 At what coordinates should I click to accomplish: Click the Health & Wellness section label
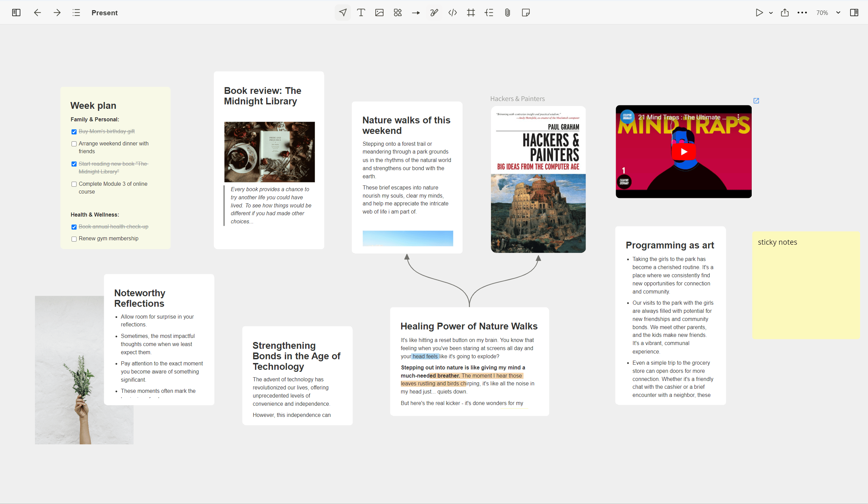click(95, 215)
